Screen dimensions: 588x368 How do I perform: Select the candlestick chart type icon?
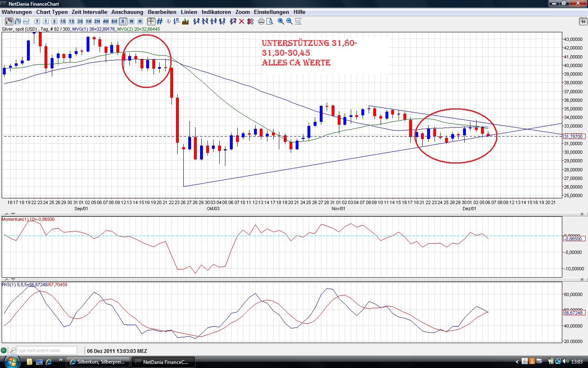[9, 21]
